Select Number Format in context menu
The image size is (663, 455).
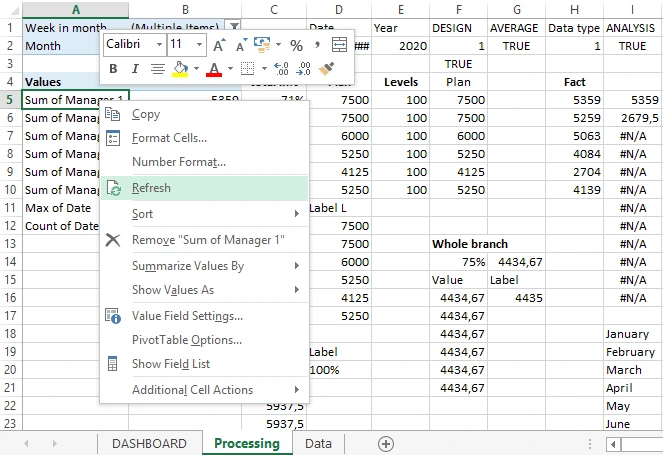pos(205,162)
